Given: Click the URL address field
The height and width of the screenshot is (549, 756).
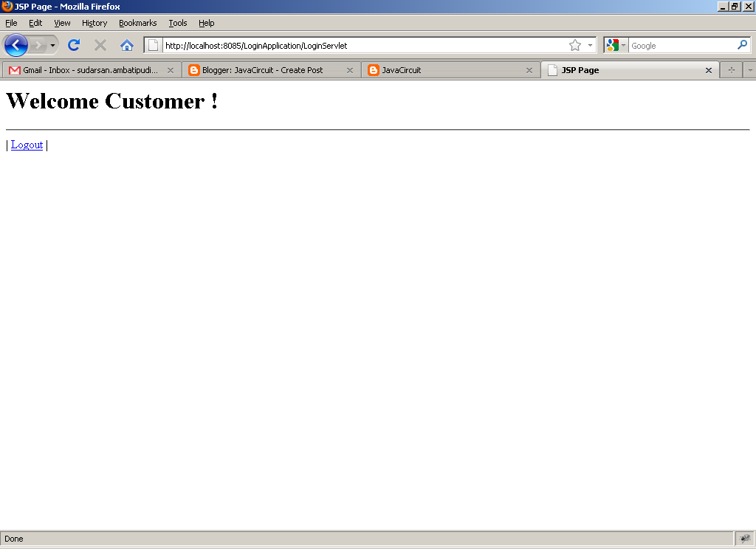Looking at the screenshot, I should pyautogui.click(x=365, y=45).
